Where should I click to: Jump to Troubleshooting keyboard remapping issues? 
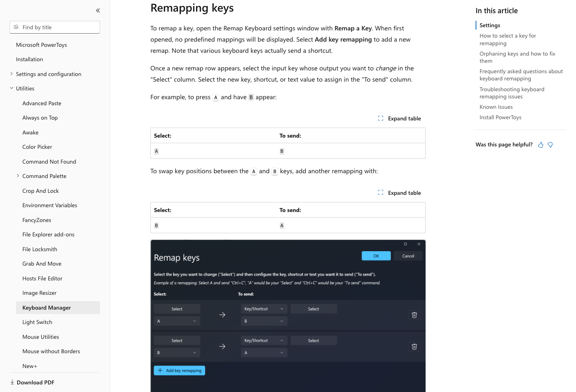pos(512,93)
